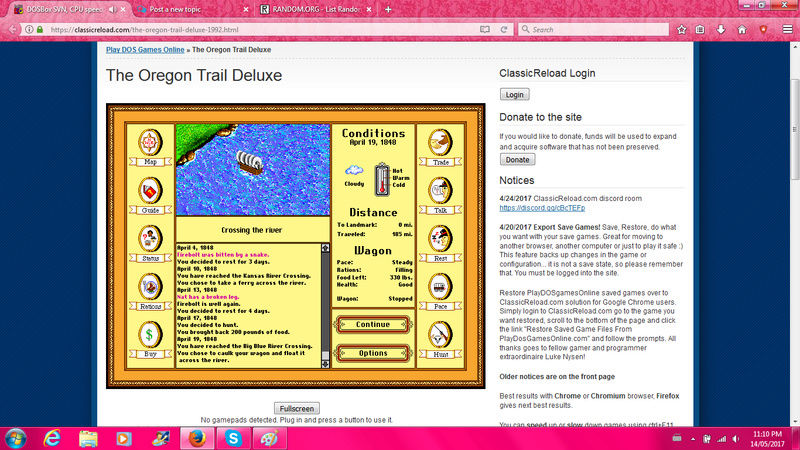Click the red shield extension icon
Screen dimensions: 800x450
(x=763, y=30)
